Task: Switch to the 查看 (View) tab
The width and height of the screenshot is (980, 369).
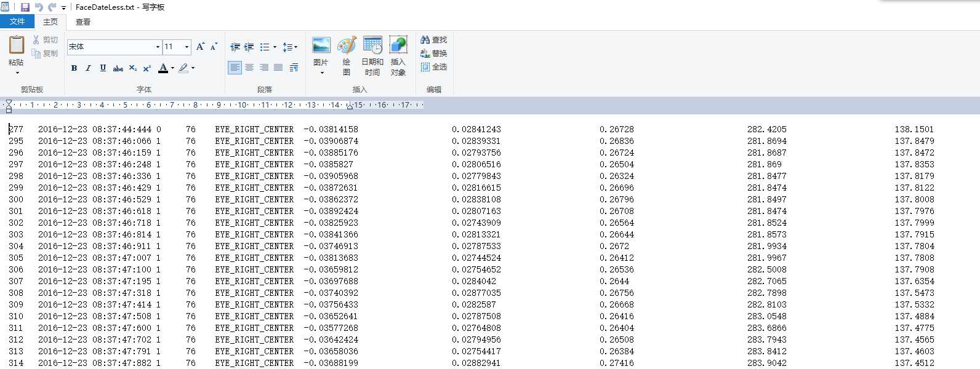Action: click(x=83, y=22)
